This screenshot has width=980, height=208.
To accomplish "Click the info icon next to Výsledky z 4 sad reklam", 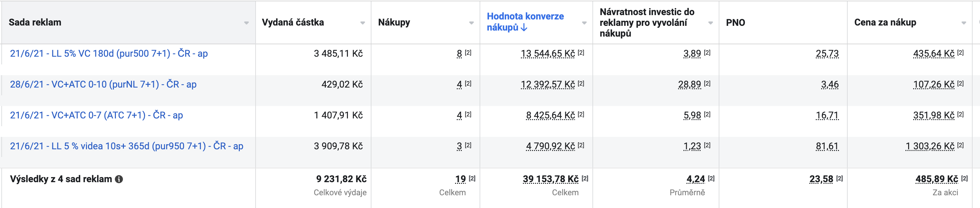I will coord(119,179).
